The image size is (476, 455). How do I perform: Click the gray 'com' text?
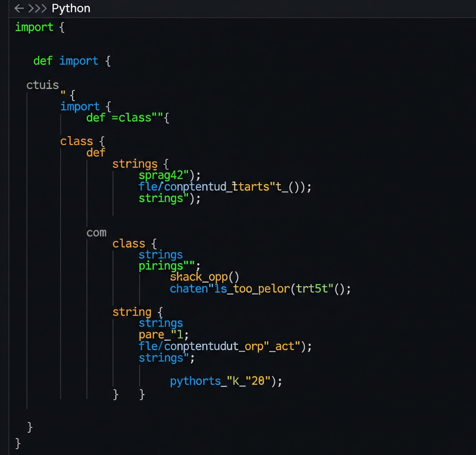[96, 233]
